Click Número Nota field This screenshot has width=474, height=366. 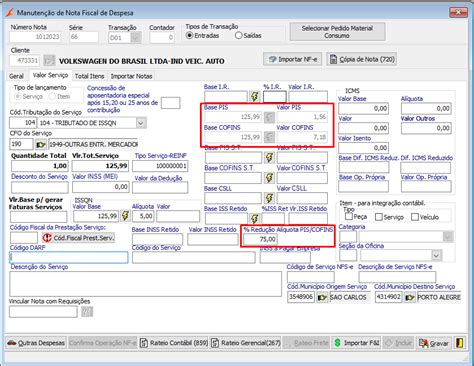pyautogui.click(x=35, y=37)
